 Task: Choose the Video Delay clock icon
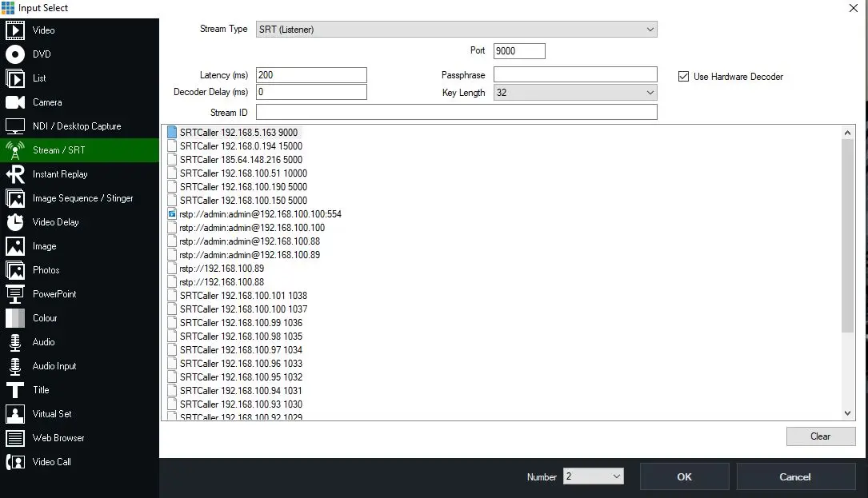(15, 222)
